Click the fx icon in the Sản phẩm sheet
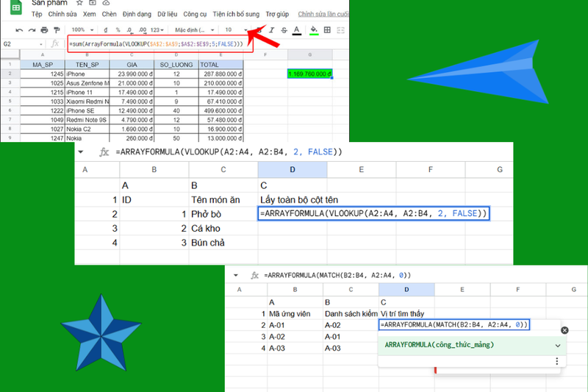This screenshot has height=392, width=588. point(54,44)
